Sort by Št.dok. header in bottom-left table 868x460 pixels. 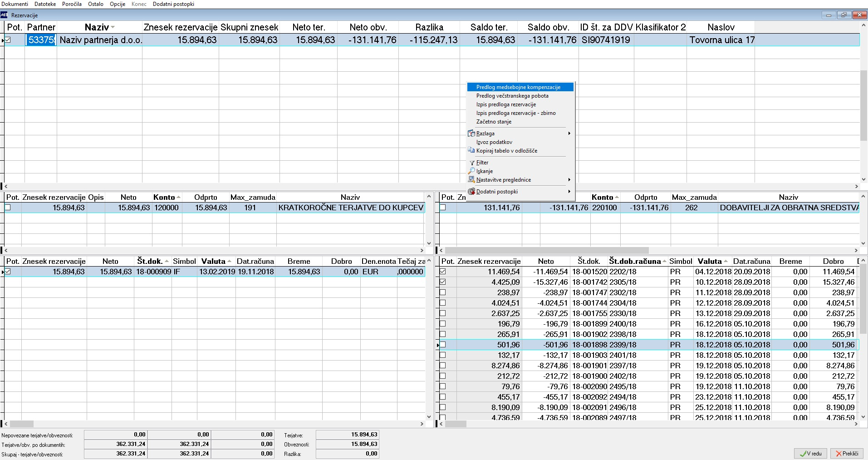coord(153,261)
